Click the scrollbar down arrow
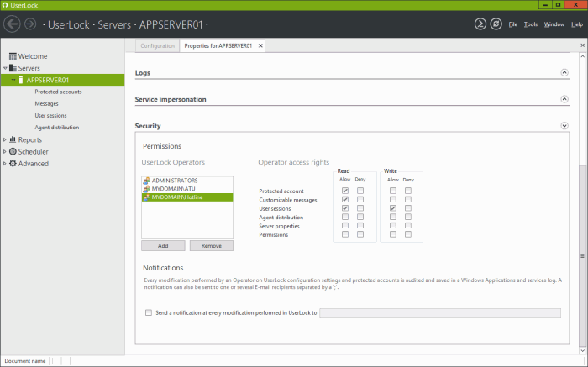The image size is (588, 367). coord(582,350)
